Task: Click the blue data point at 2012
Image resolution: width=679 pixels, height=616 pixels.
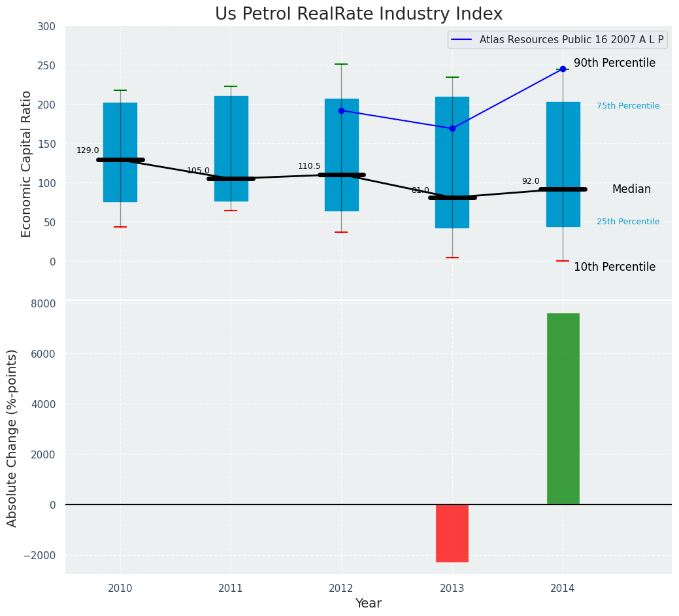Action: click(x=341, y=111)
